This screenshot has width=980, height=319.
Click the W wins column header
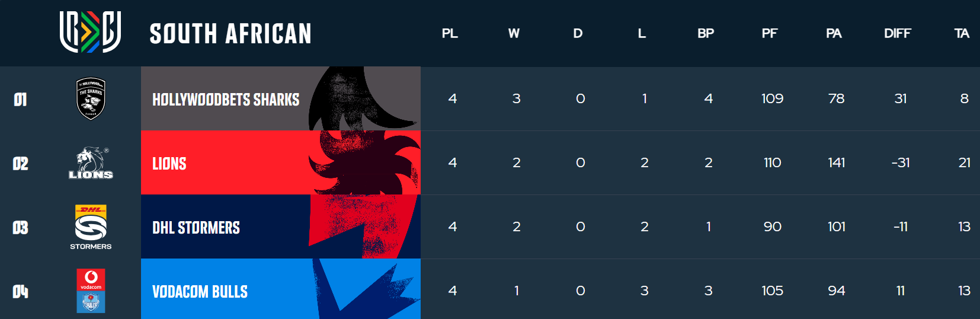(x=514, y=34)
